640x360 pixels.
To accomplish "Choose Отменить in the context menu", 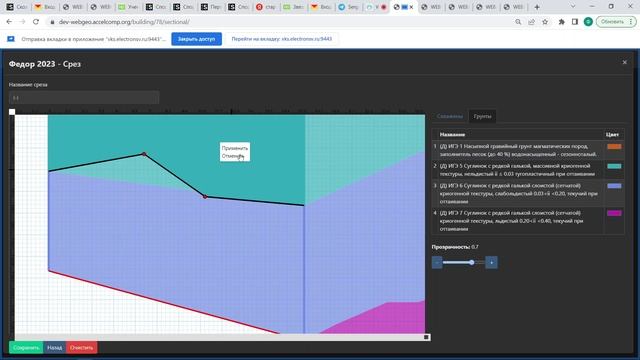I will (x=233, y=156).
